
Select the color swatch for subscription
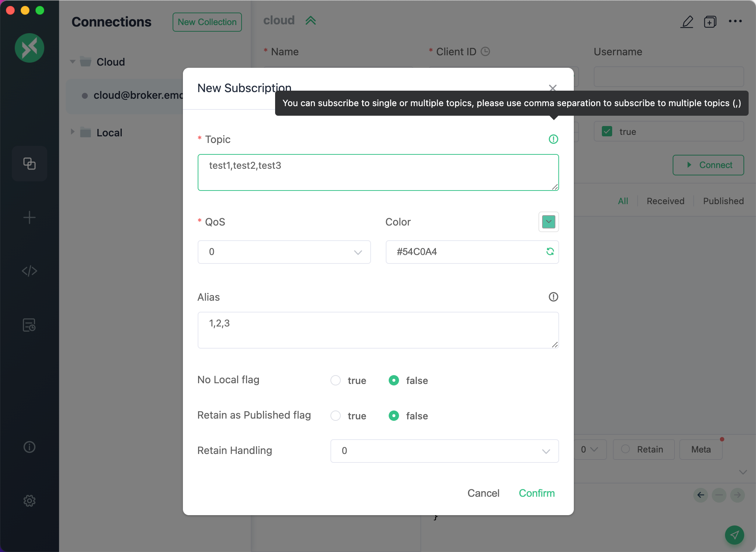pyautogui.click(x=548, y=222)
